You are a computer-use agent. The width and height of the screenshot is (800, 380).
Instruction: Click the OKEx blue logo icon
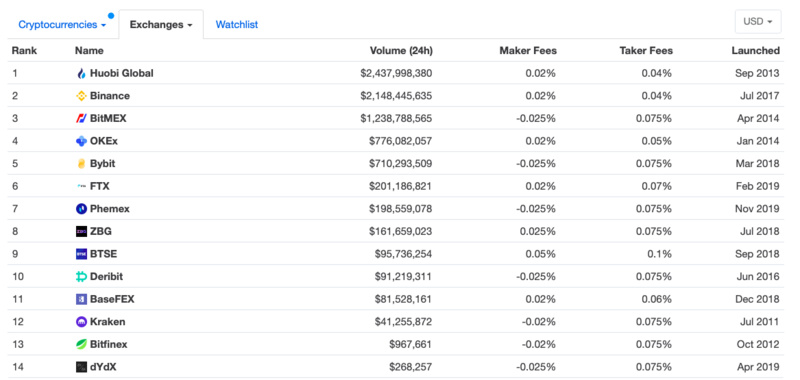[81, 141]
